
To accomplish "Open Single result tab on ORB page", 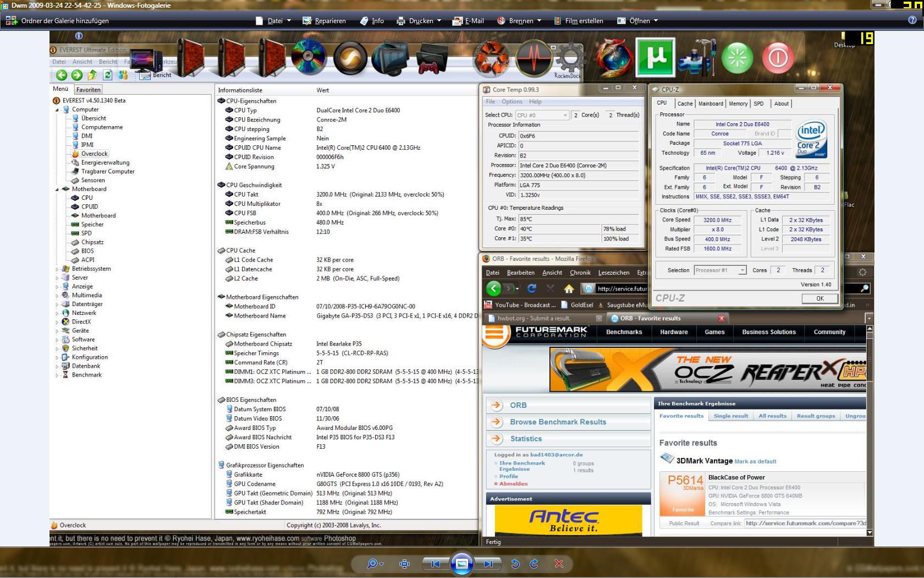I will pos(730,416).
